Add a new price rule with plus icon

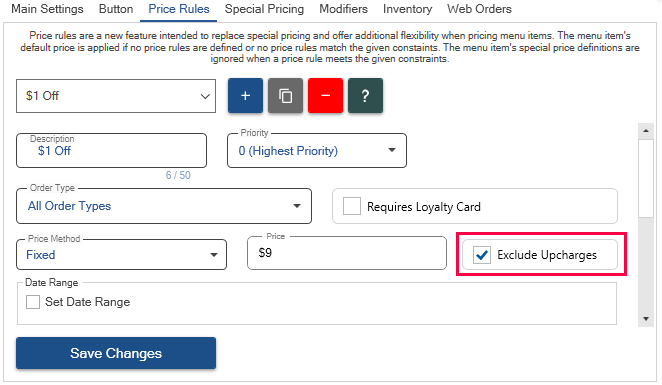(x=245, y=95)
